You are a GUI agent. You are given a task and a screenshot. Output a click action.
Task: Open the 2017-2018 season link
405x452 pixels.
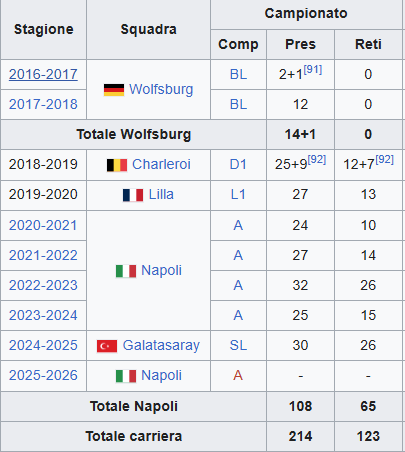tap(43, 104)
